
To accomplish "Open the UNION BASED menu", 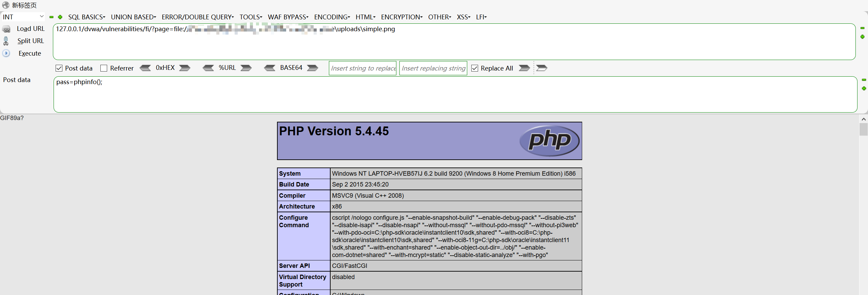I will click(133, 17).
